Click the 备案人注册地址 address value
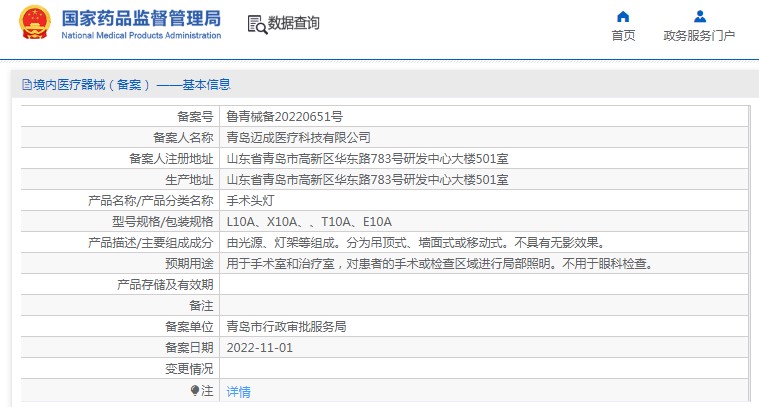Viewport: 759px width, 407px height. point(367,159)
